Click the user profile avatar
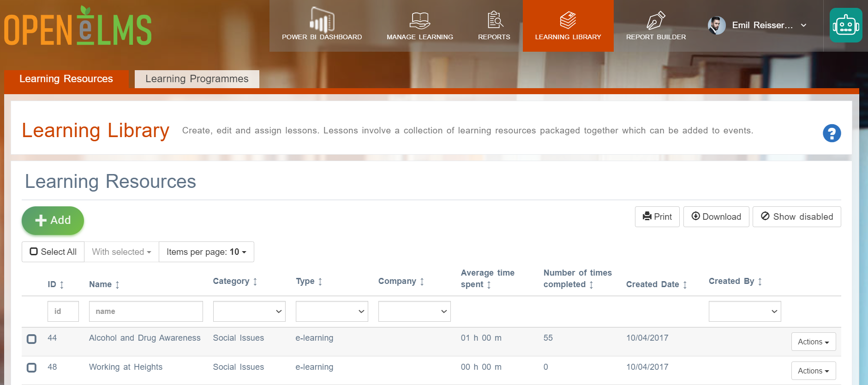The image size is (868, 385). point(717,25)
